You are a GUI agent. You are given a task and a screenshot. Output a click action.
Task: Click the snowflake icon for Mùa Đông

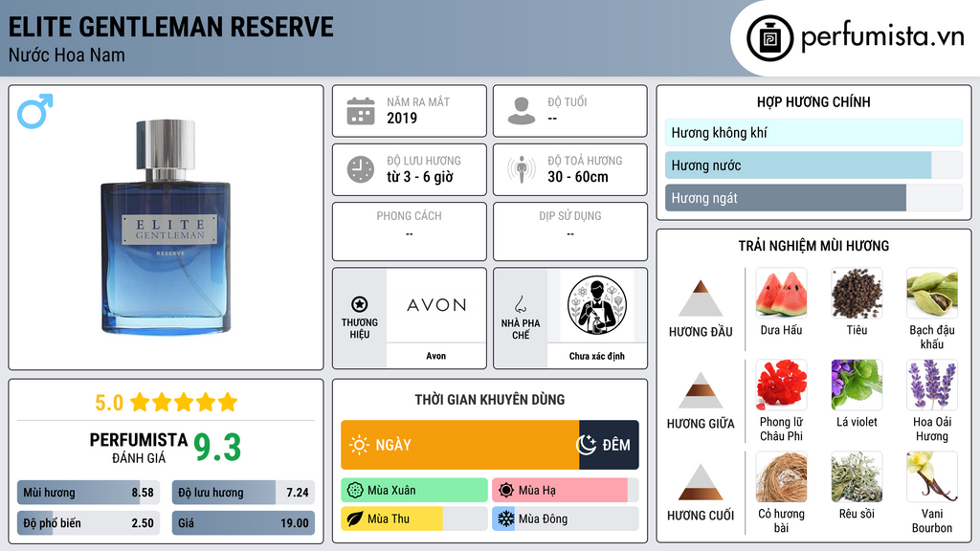tap(506, 518)
